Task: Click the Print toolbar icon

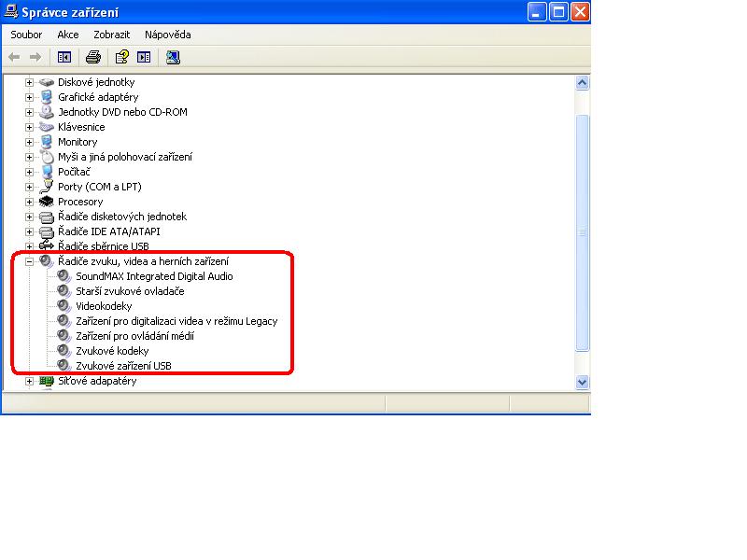Action: tap(93, 57)
